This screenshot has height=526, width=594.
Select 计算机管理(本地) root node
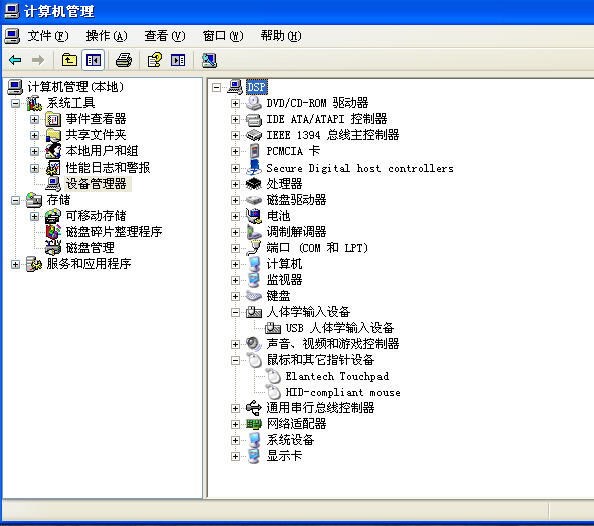click(76, 87)
